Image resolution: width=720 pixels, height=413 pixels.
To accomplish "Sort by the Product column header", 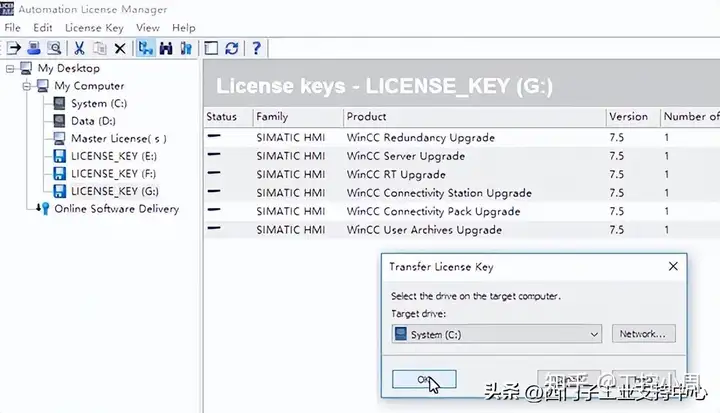I will pyautogui.click(x=474, y=117).
